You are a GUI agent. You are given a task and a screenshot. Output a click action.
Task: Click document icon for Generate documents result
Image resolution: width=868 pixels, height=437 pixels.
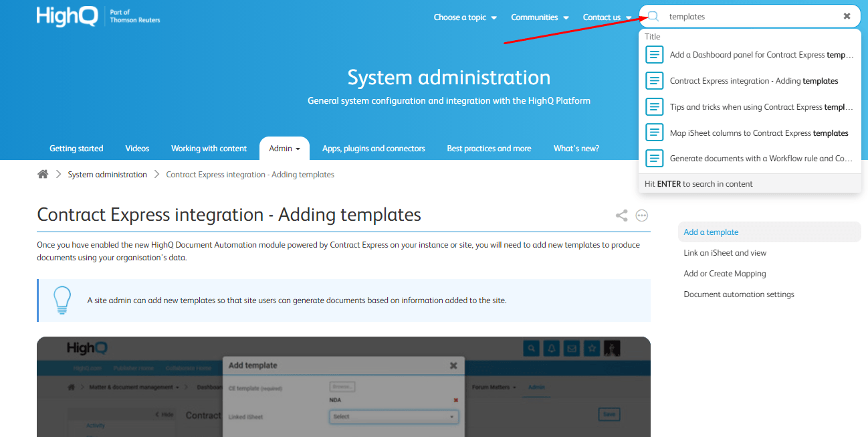coord(654,159)
